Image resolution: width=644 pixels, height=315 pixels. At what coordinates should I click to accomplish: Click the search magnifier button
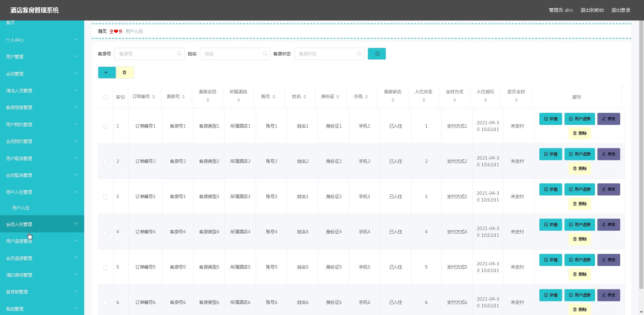click(x=377, y=54)
